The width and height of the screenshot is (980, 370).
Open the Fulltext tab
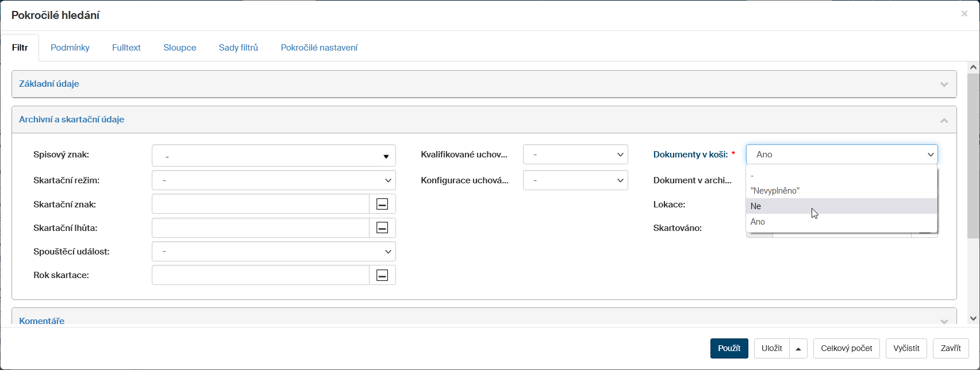pyautogui.click(x=126, y=48)
